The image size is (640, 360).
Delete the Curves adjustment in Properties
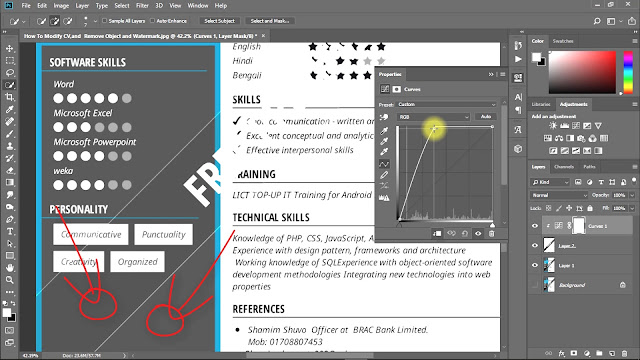tap(491, 234)
